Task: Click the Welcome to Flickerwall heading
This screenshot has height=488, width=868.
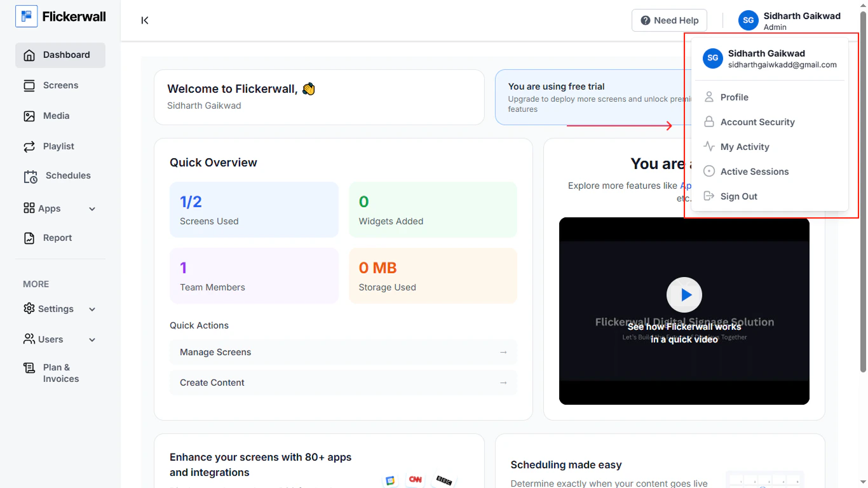Action: pyautogui.click(x=241, y=89)
